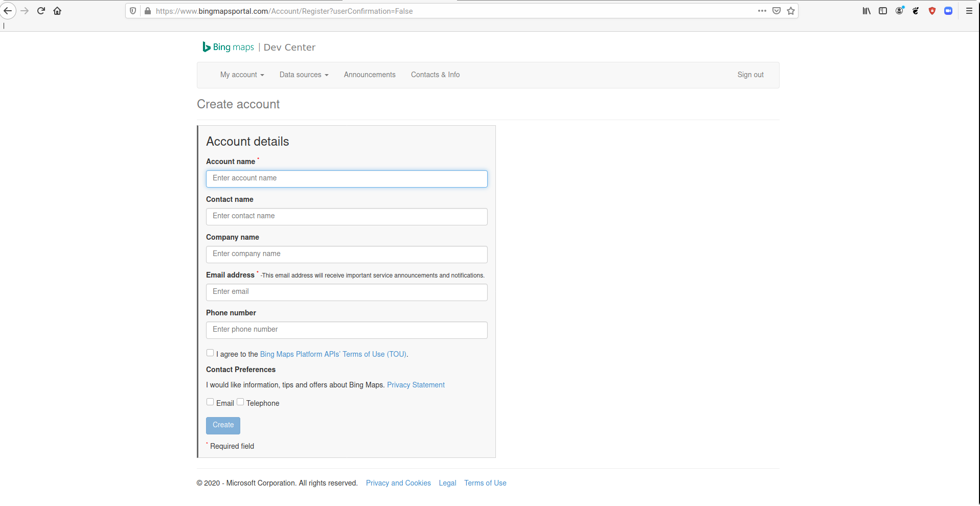Save page to Pocket icon
Image resolution: width=980 pixels, height=506 pixels.
pyautogui.click(x=777, y=11)
